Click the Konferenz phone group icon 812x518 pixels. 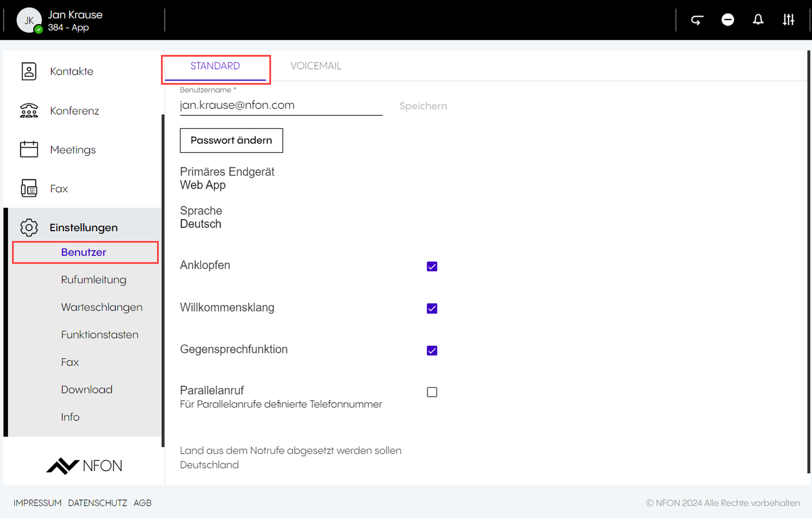point(29,111)
